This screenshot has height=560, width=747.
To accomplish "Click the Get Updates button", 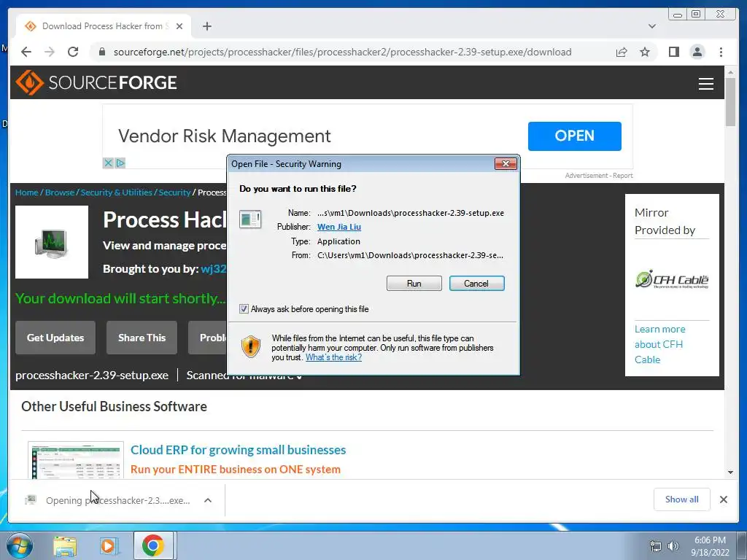I will [x=55, y=338].
